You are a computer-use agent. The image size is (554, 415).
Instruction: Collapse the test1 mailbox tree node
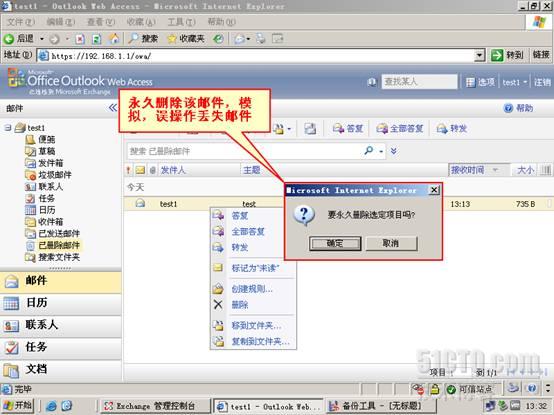click(8, 128)
